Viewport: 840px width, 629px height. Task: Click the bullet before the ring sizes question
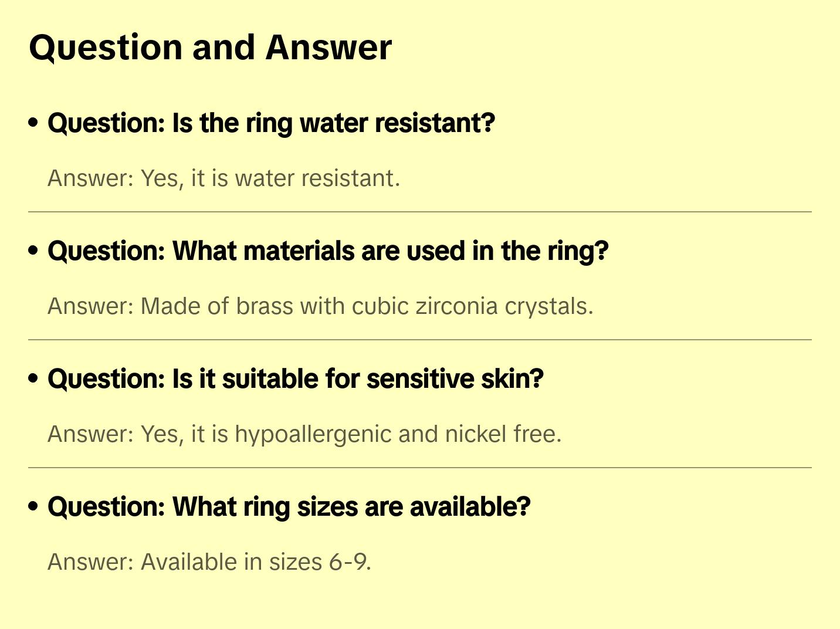click(x=33, y=506)
